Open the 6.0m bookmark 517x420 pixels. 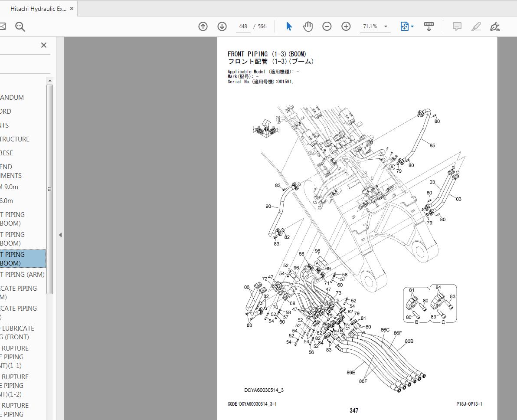point(7,201)
